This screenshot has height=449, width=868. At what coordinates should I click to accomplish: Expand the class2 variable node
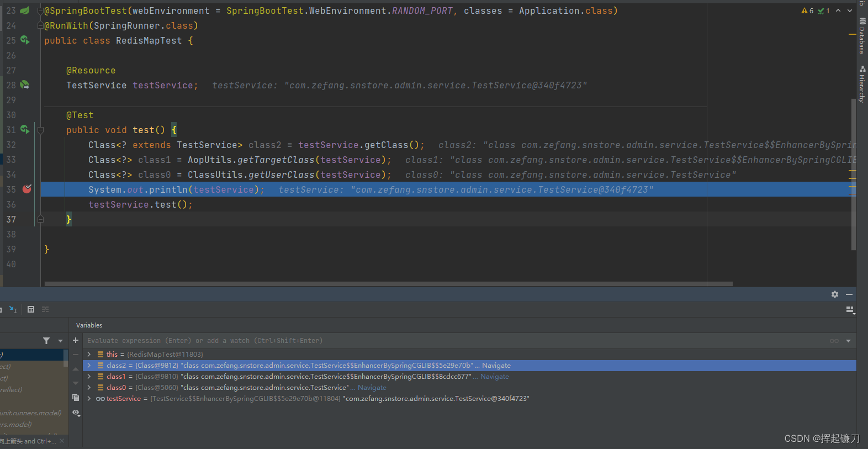[x=89, y=365]
